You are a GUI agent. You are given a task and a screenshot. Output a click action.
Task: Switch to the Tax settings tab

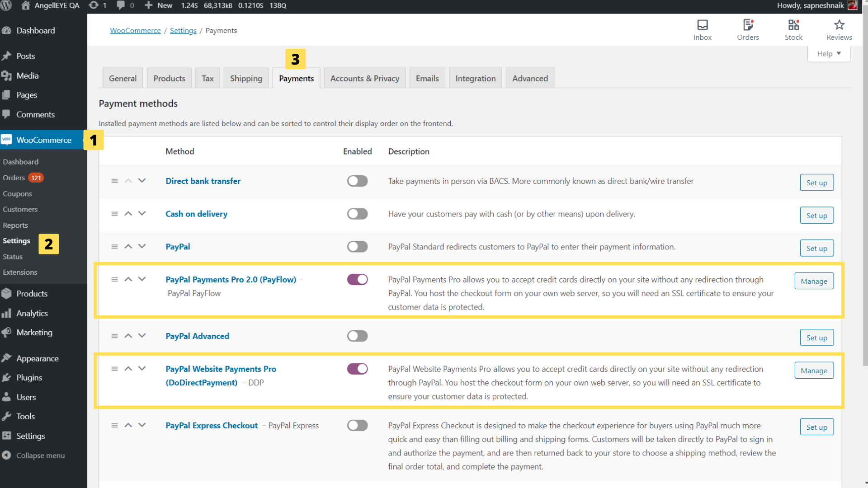(208, 78)
